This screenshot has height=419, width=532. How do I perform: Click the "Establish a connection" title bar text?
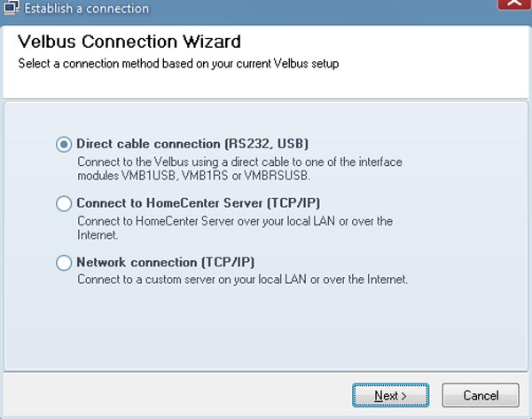coord(87,9)
